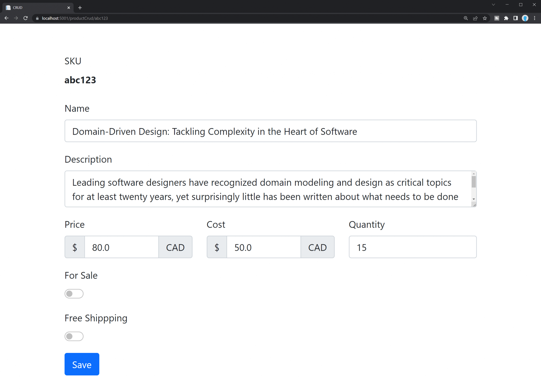Click Description scrollbar up arrow
Screen dimensions: 541x392
point(474,174)
